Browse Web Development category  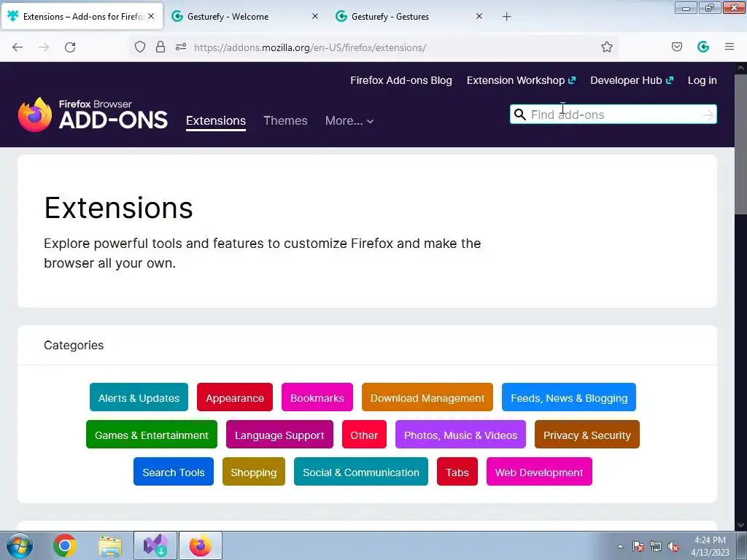539,472
